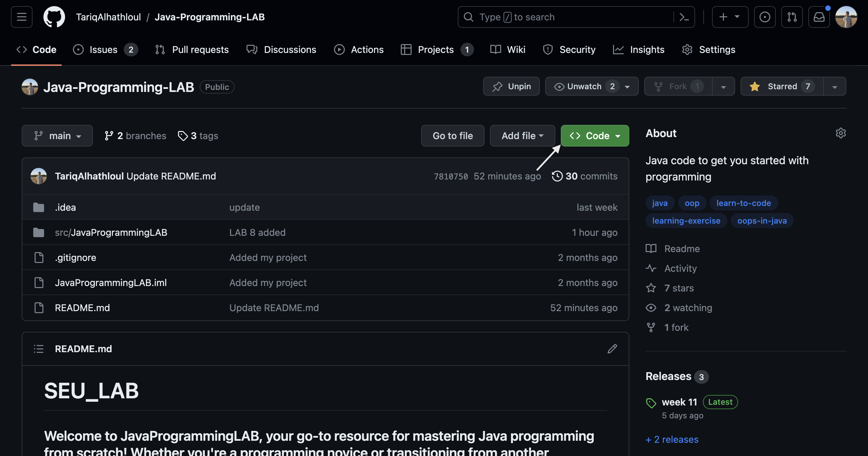This screenshot has width=868, height=456.
Task: Click the pull requests icon in header
Action: tap(792, 17)
